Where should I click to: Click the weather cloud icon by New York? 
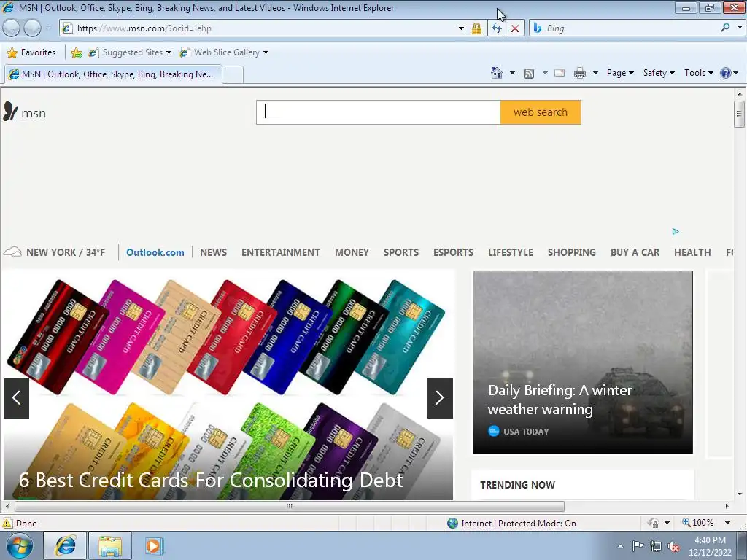tap(13, 252)
